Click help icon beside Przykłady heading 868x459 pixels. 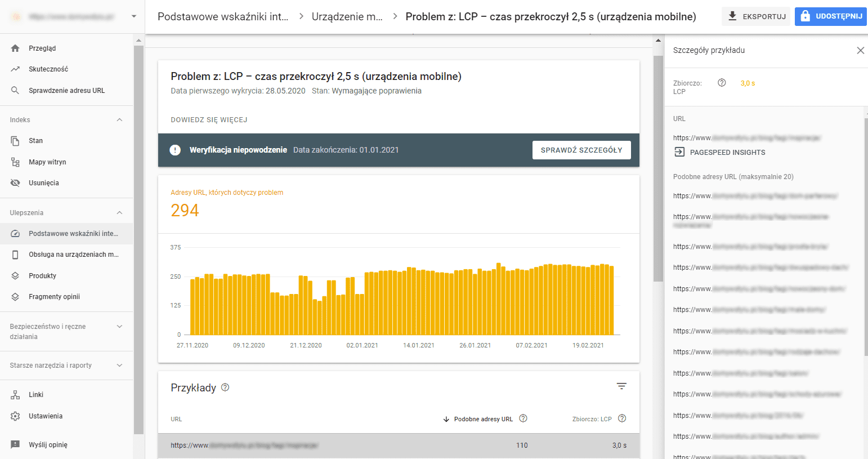pos(225,387)
